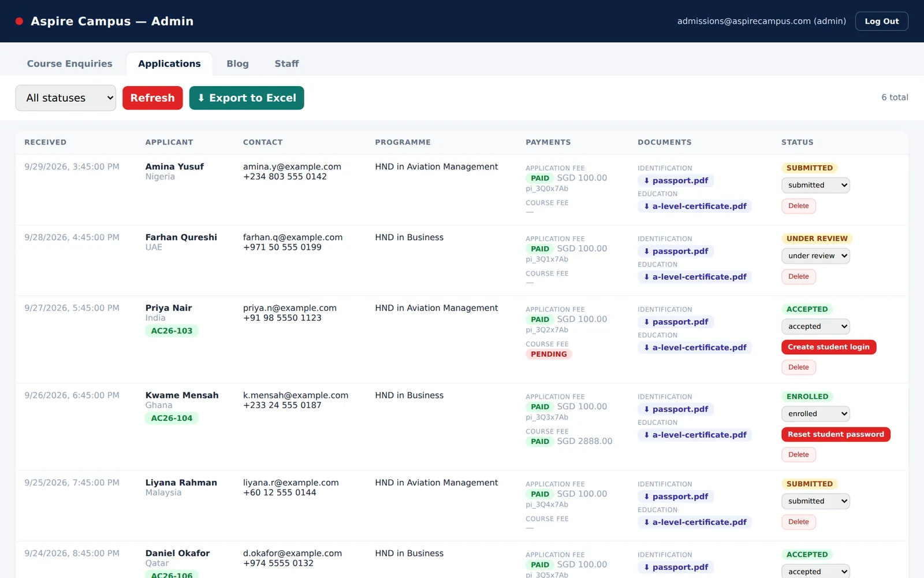Image resolution: width=924 pixels, height=578 pixels.
Task: Delete Kwame Mensah's application
Action: pos(799,454)
